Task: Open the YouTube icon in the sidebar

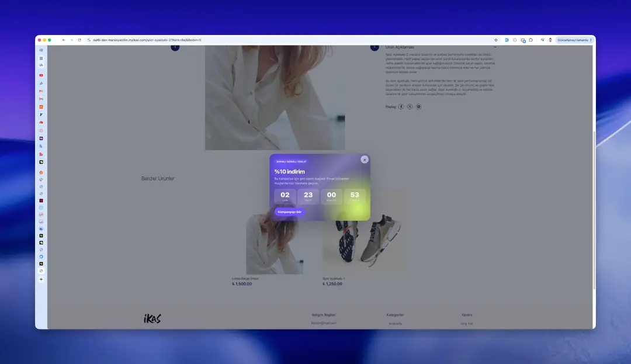Action: click(x=41, y=75)
